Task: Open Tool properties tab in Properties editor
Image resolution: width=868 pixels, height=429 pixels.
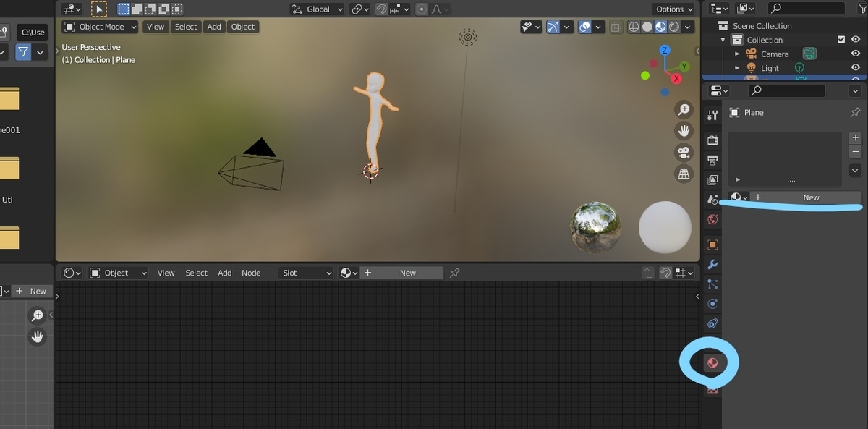Action: click(x=712, y=115)
